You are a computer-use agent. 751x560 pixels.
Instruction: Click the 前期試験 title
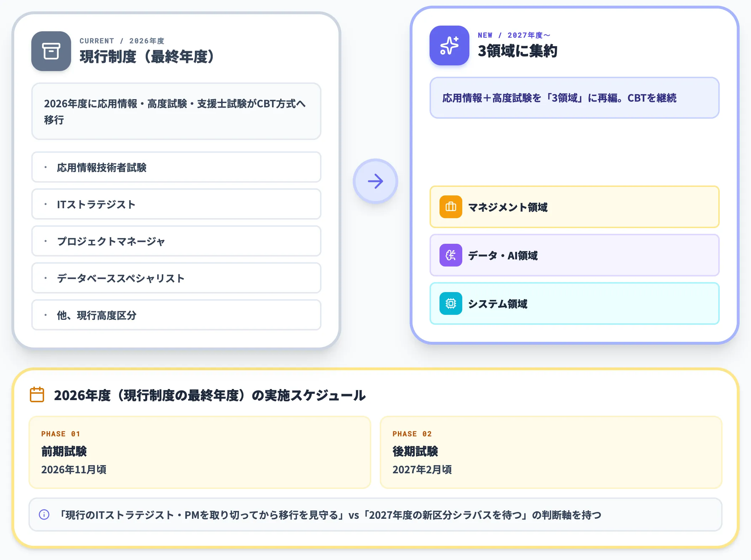click(64, 451)
